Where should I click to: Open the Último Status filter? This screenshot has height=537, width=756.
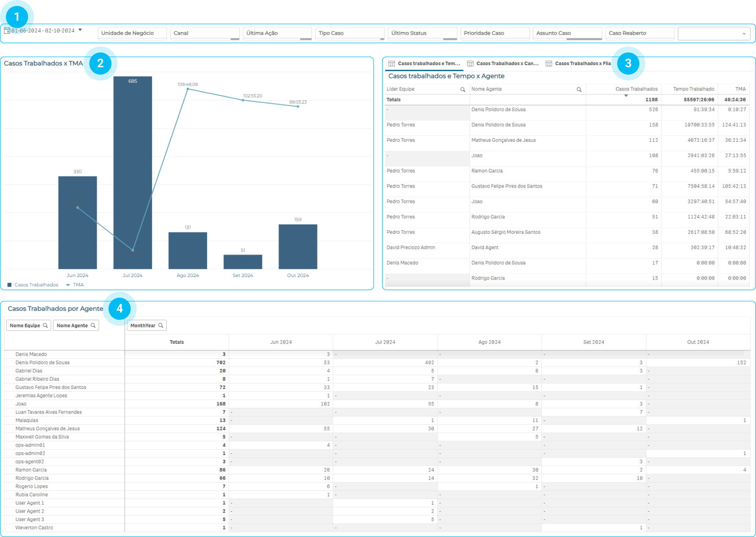tap(422, 33)
